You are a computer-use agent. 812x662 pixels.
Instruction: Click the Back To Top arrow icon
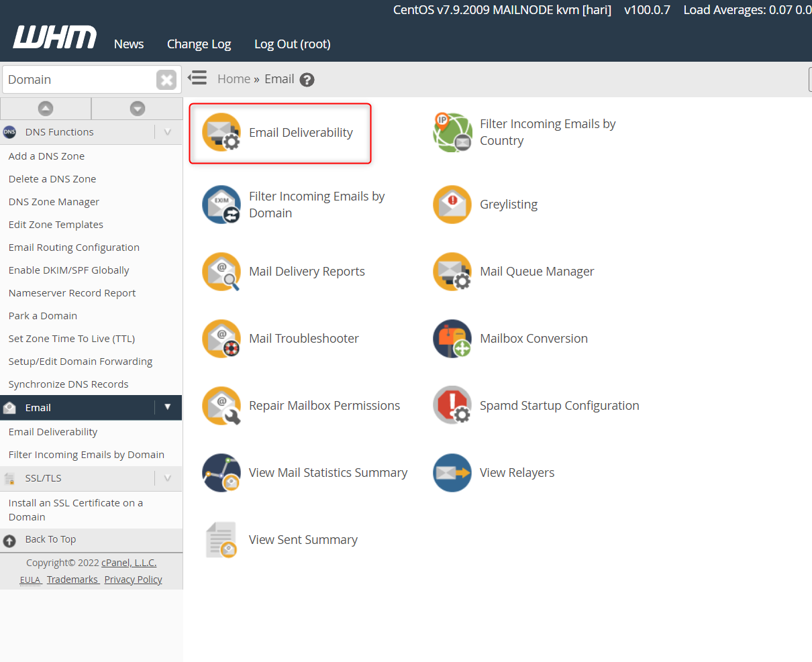(9, 541)
